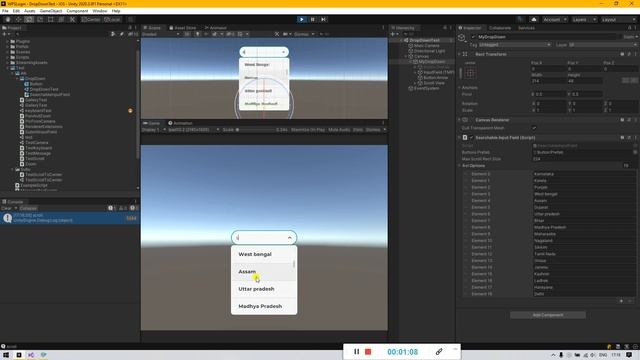The height and width of the screenshot is (360, 640).
Task: Collapse the Canvas object in Hierarchy
Action: (406, 56)
